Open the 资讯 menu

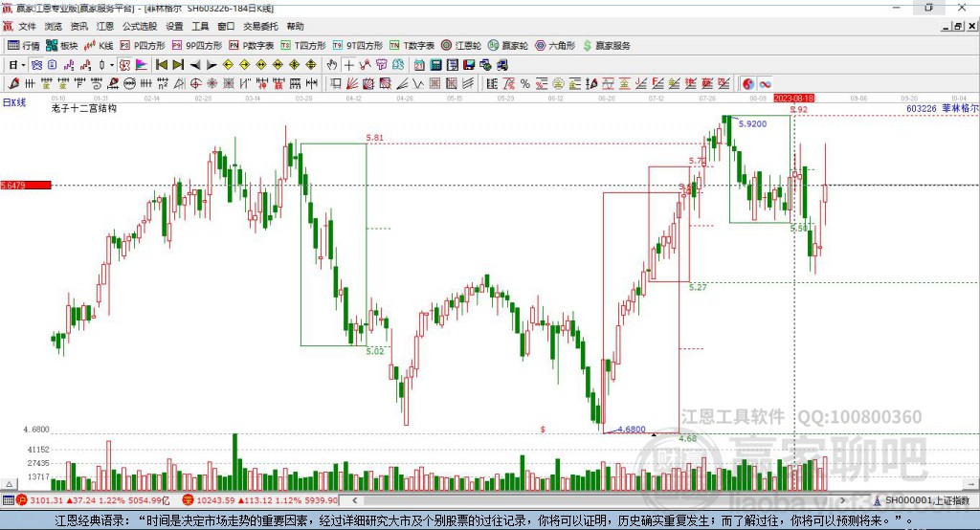[78, 26]
